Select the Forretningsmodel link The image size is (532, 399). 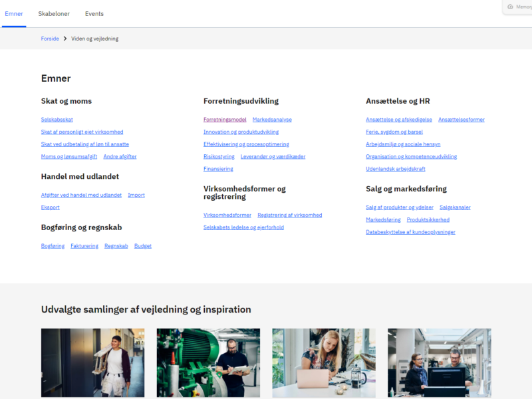225,120
